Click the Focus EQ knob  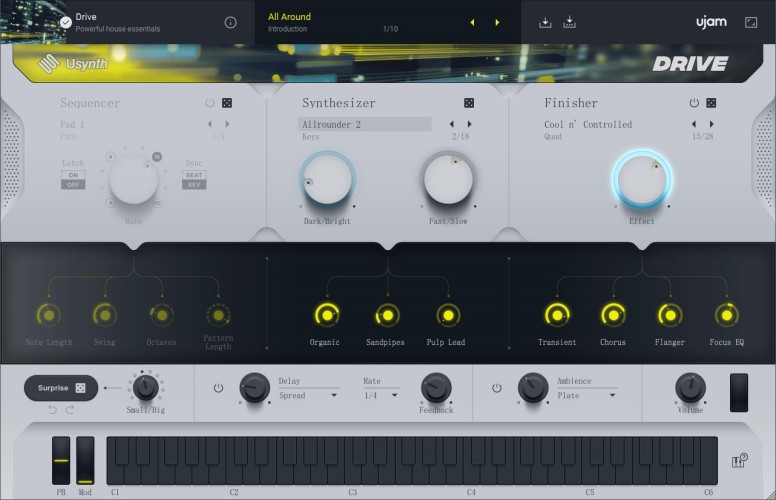coord(727,315)
